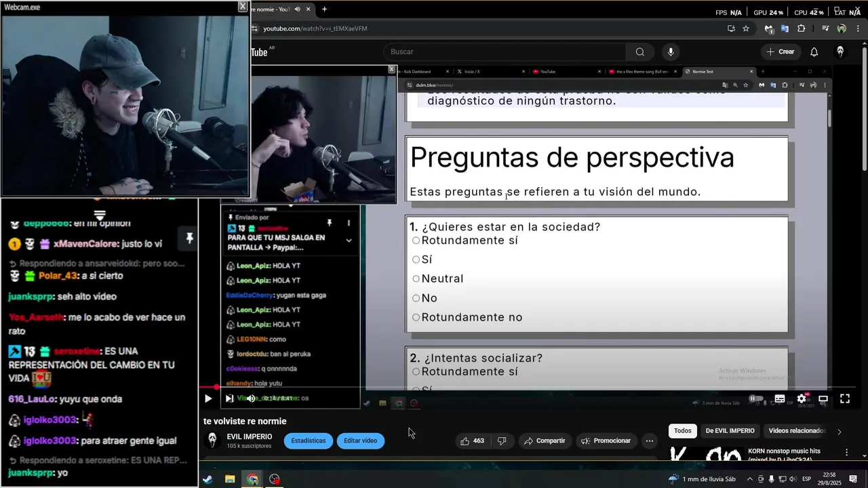
Task: Switch to Inicio / X tab in video
Action: 490,71
